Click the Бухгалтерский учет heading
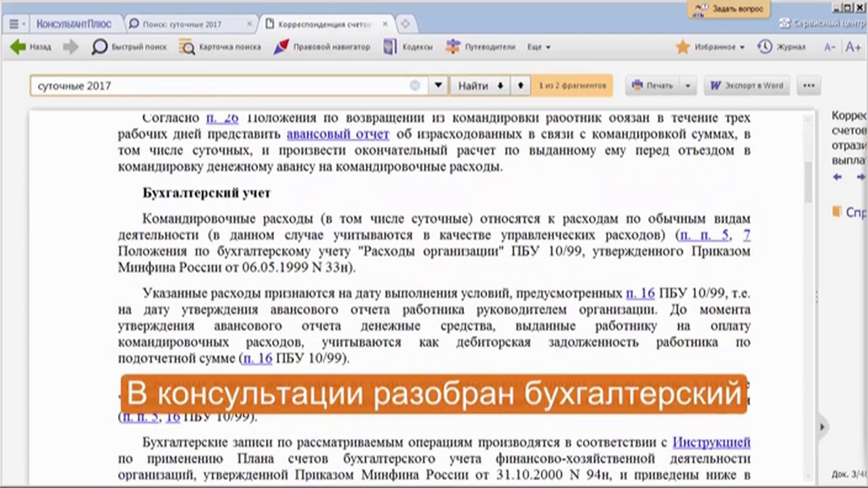868x488 pixels. 207,193
